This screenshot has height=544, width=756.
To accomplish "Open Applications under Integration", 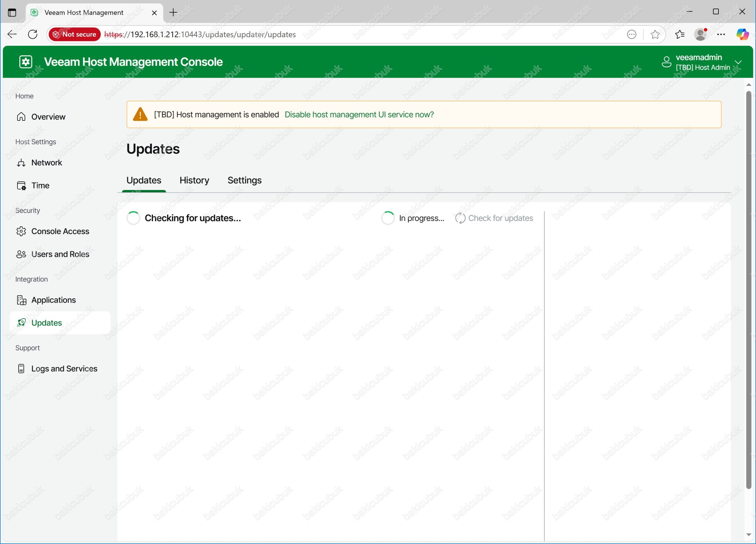I will pos(60,300).
